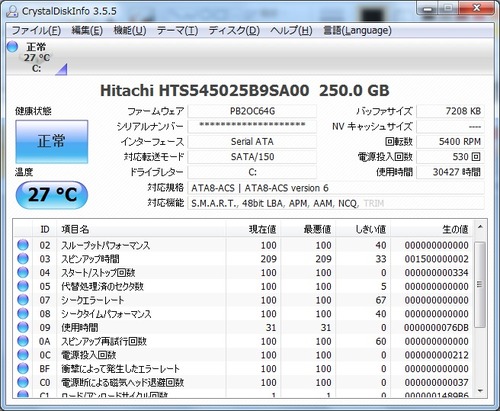Open the 機能(U) menu

130,31
